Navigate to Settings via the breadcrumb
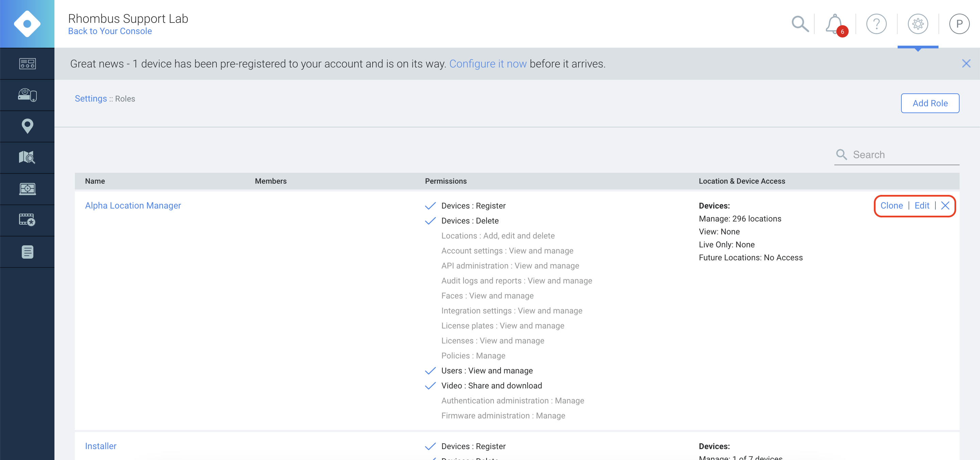The width and height of the screenshot is (980, 460). coord(91,98)
